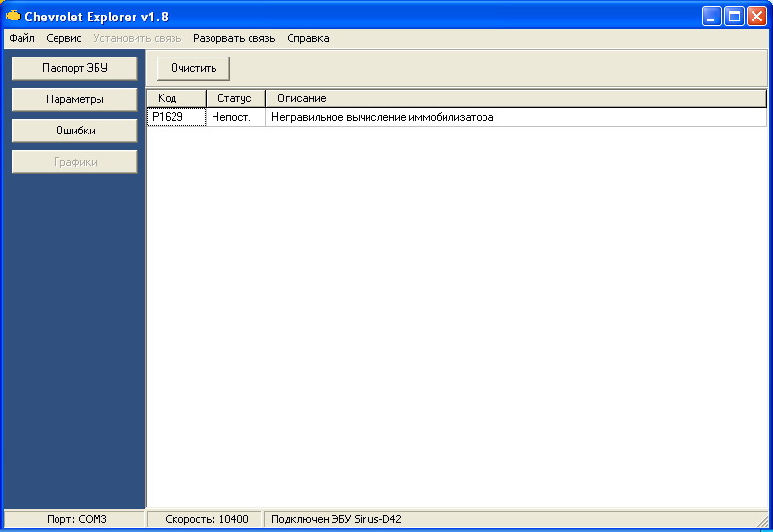Open the Файл menu
773x532 pixels.
tap(21, 38)
